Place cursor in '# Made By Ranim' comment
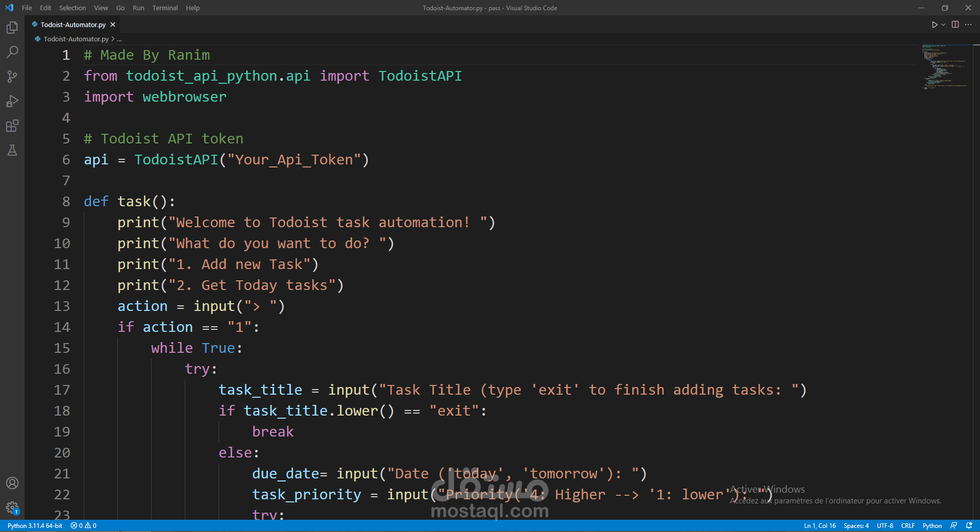The image size is (980, 532). [x=147, y=55]
